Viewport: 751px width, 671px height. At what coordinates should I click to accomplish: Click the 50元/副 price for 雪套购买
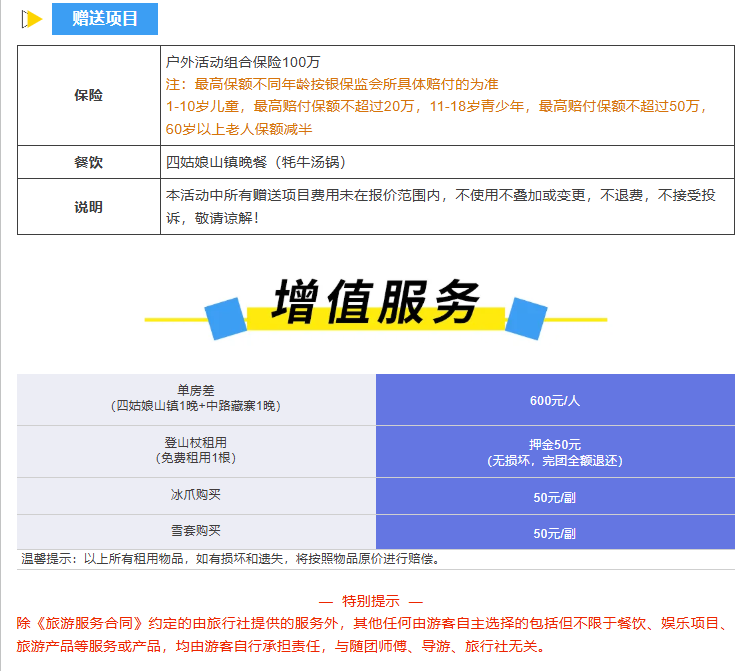coord(554,533)
